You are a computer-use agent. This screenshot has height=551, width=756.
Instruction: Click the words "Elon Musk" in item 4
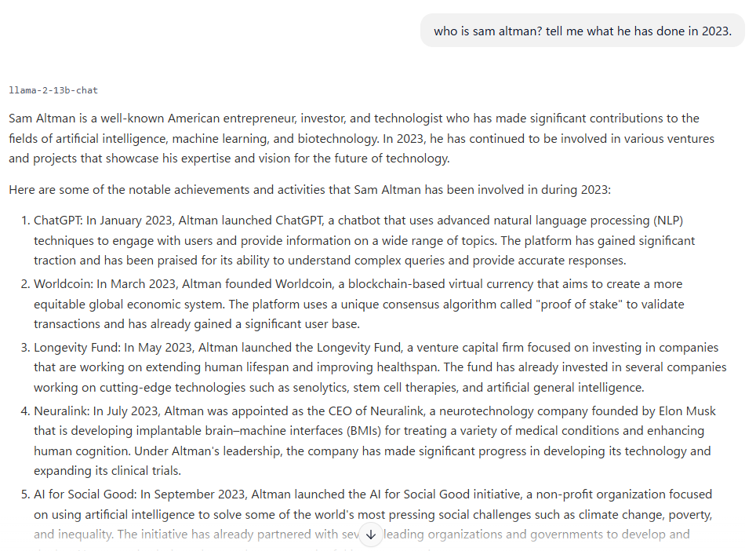click(688, 411)
